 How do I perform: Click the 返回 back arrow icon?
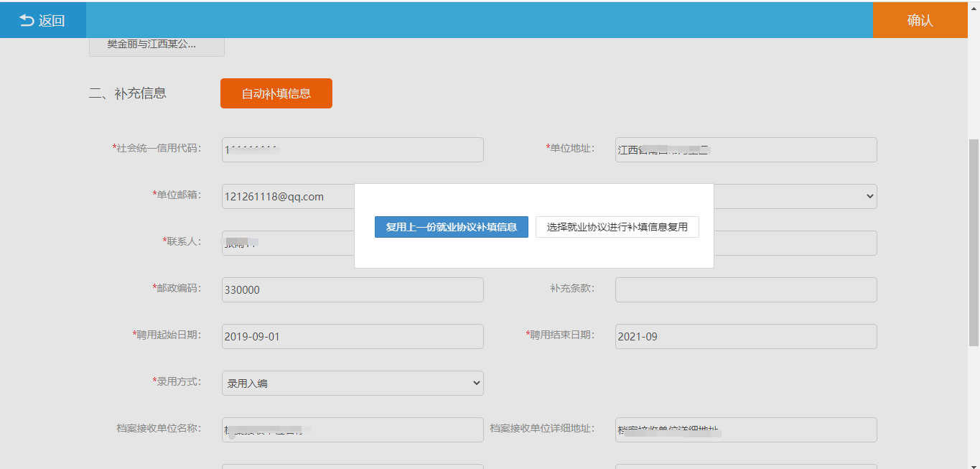27,21
